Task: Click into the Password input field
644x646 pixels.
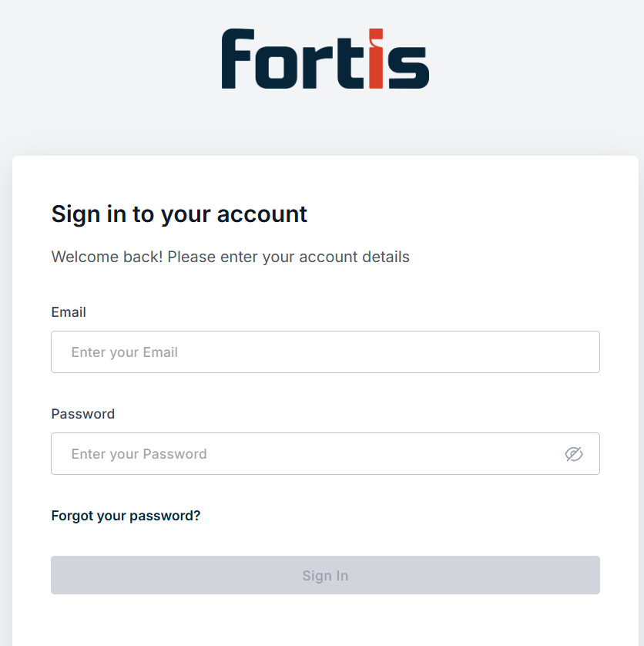Action: point(308,454)
